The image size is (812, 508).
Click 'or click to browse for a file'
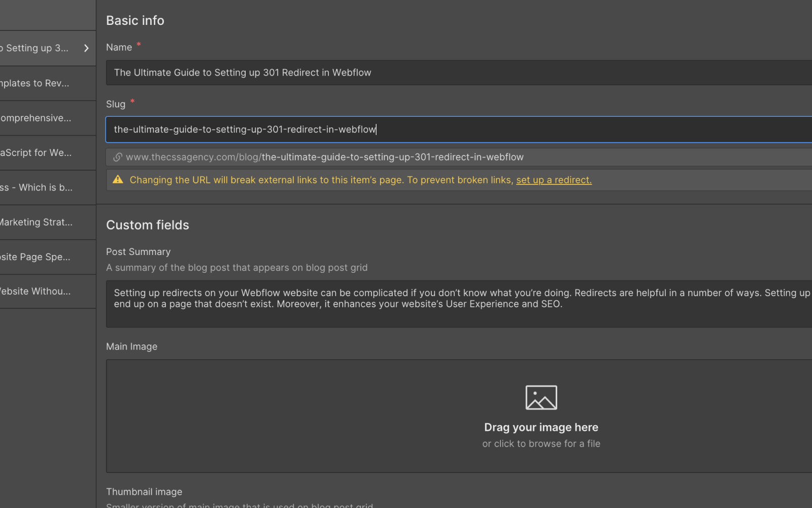coord(541,443)
